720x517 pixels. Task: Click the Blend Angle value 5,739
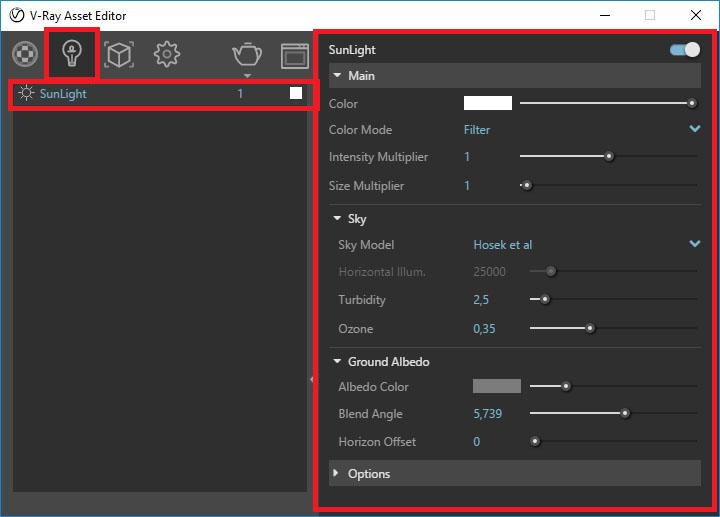tap(487, 414)
